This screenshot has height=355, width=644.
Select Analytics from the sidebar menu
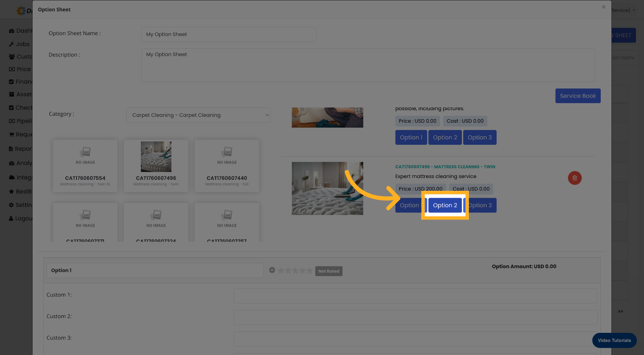[12, 163]
